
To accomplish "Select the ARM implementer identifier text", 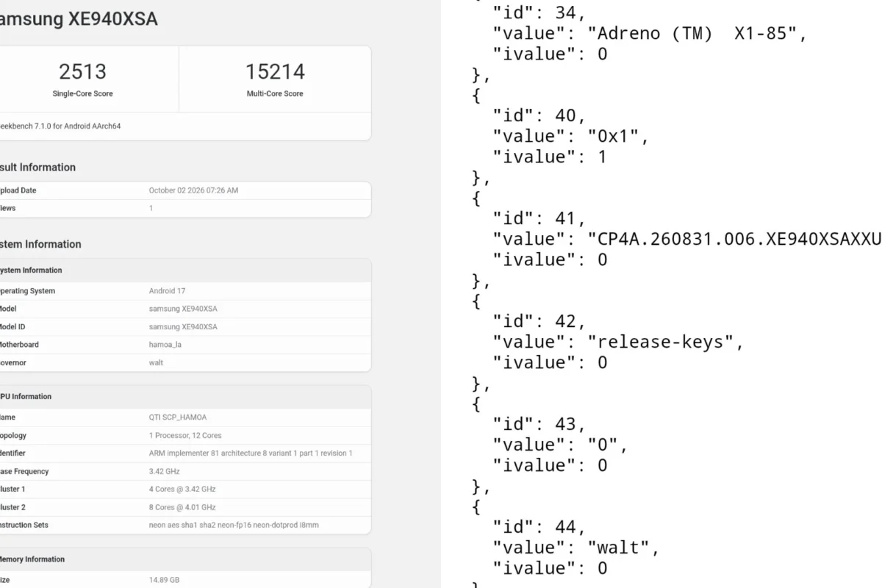I will [251, 453].
